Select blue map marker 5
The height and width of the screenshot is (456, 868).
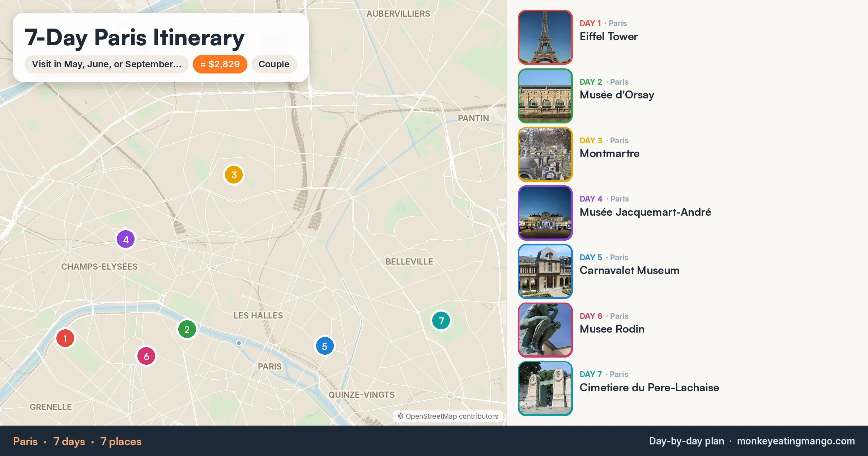(x=325, y=346)
